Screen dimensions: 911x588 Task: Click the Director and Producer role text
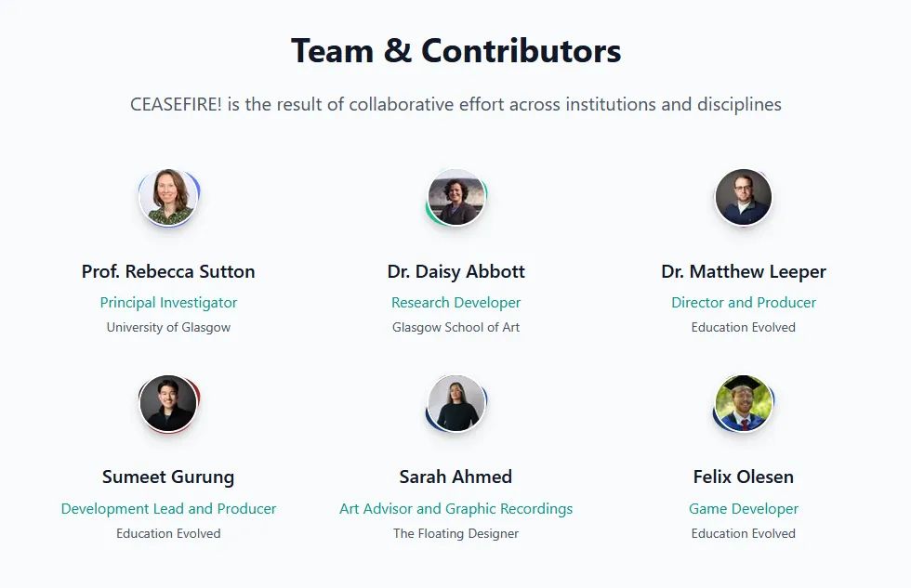click(744, 303)
